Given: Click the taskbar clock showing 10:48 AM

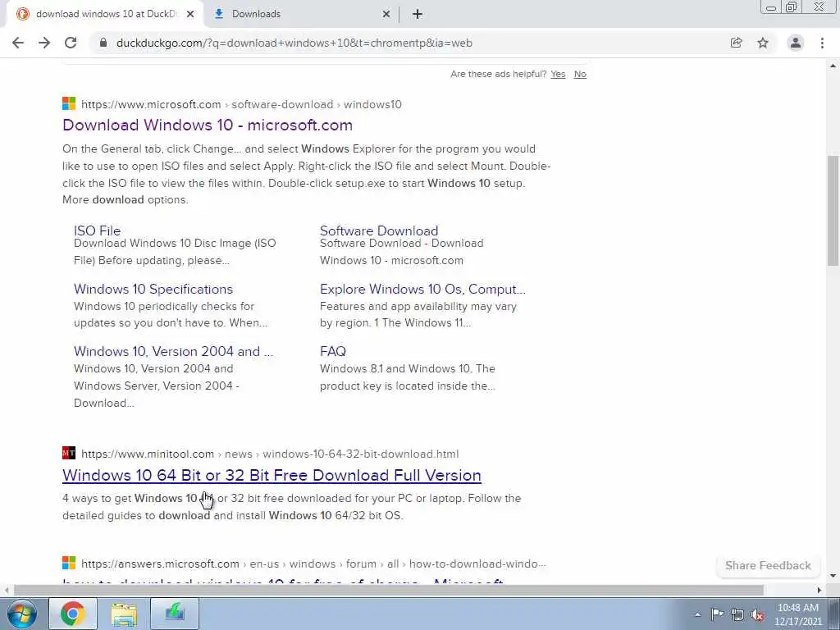Looking at the screenshot, I should click(797, 614).
